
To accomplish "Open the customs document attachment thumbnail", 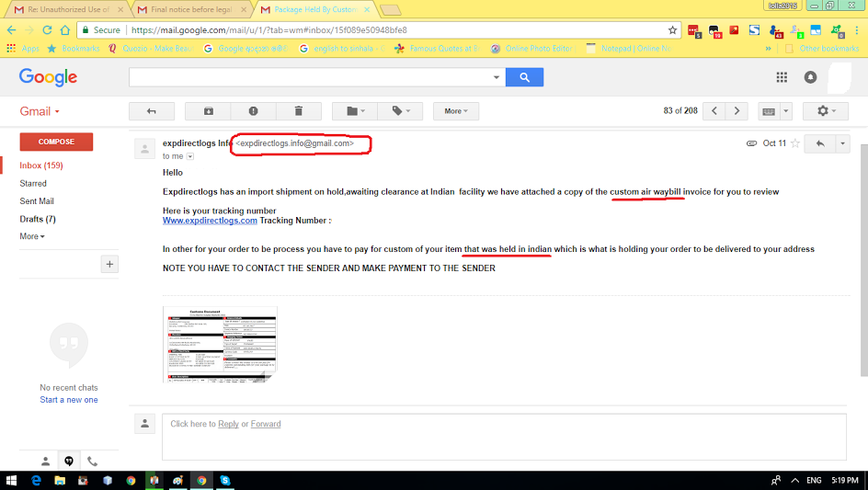I will click(x=220, y=345).
